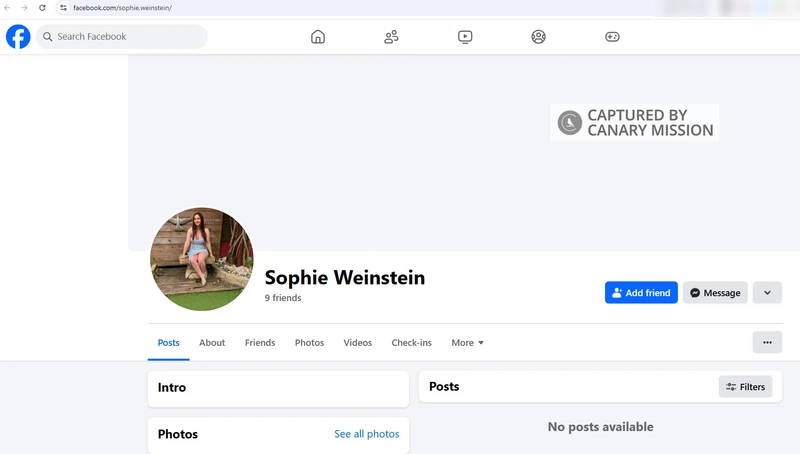Switch to the About tab
The image size is (800, 454).
pyautogui.click(x=212, y=343)
